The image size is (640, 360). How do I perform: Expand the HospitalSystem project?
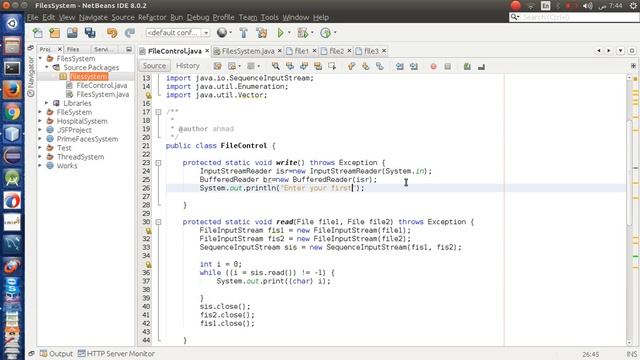coord(40,121)
